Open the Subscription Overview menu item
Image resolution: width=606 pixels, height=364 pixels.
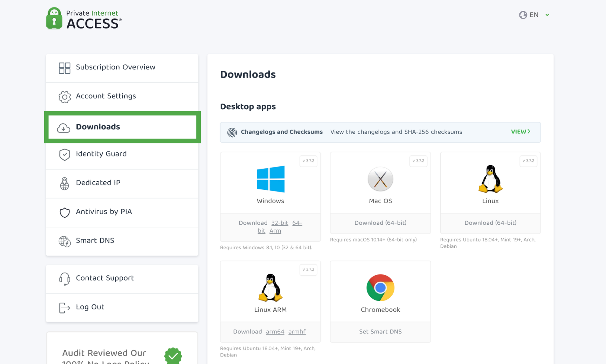(122, 68)
